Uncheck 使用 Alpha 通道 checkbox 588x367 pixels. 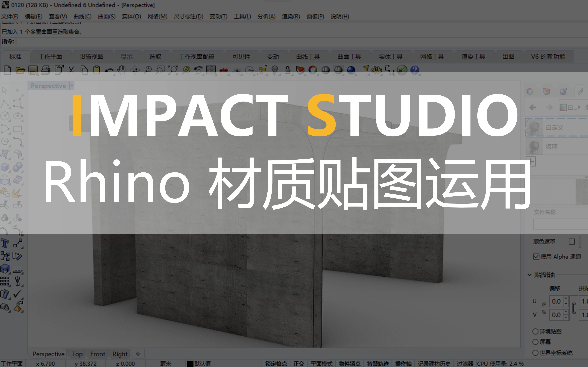point(536,257)
